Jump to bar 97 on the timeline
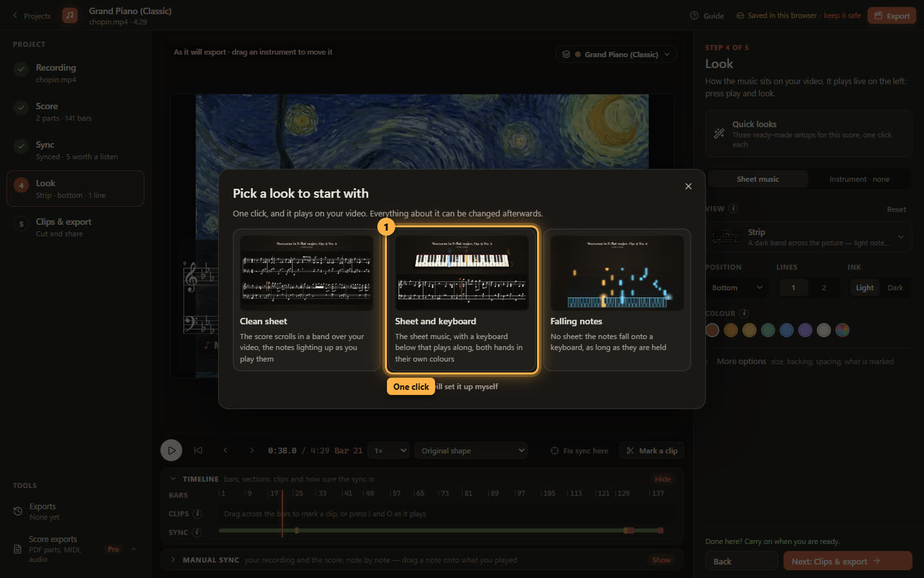The height and width of the screenshot is (578, 924). (520, 493)
